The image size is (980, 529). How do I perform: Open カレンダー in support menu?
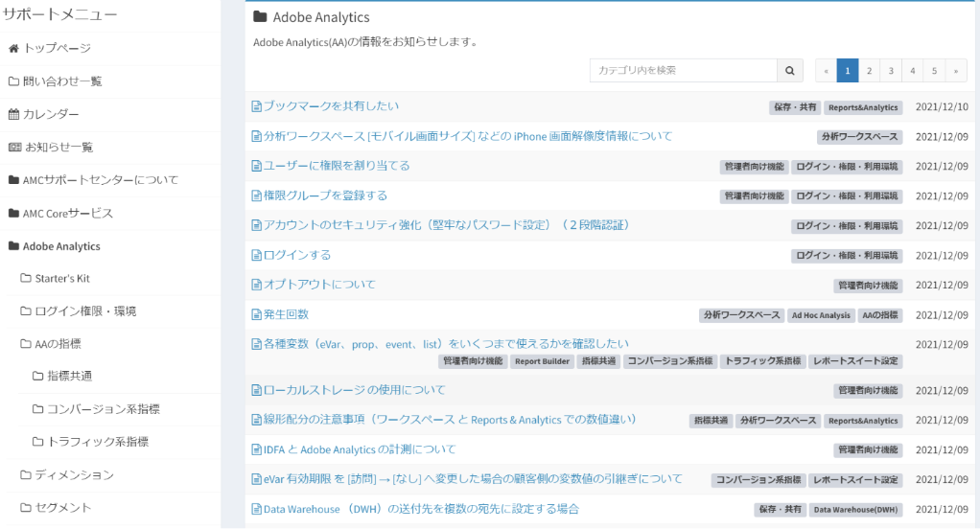tap(51, 114)
